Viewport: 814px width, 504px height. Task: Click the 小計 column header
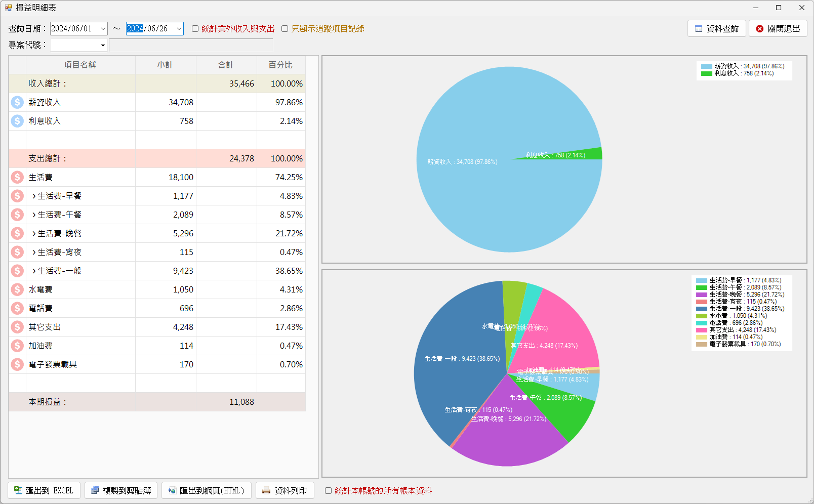tap(166, 65)
